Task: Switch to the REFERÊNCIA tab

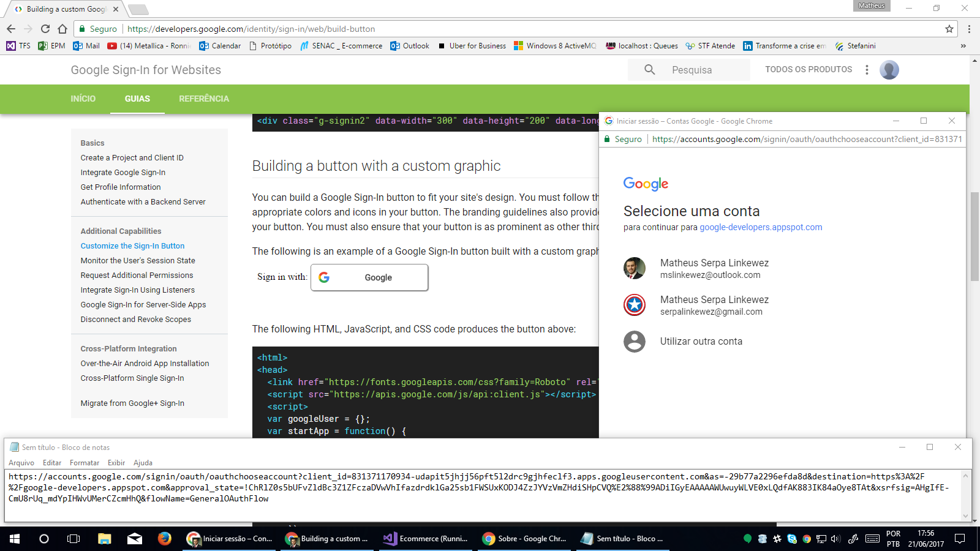Action: pos(203,99)
